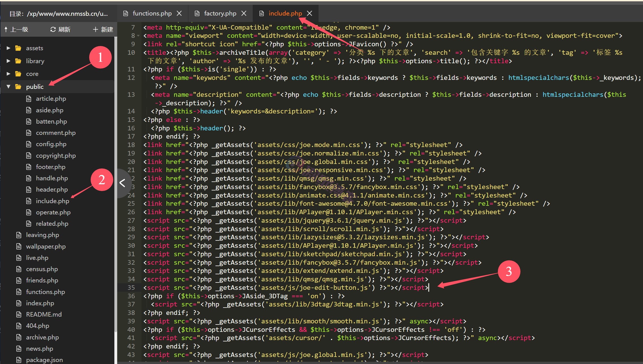The image size is (643, 364).
Task: Click the README.md file icon
Action: 19,314
